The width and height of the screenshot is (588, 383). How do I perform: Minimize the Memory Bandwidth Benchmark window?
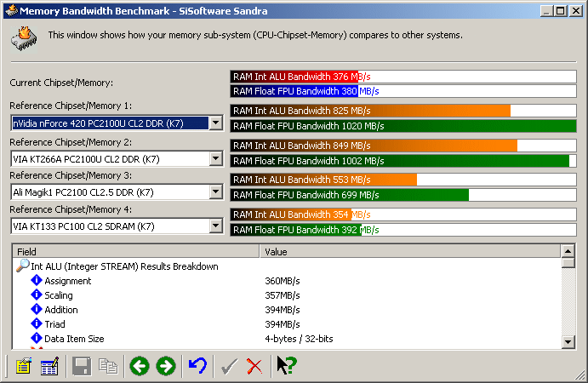click(547, 10)
